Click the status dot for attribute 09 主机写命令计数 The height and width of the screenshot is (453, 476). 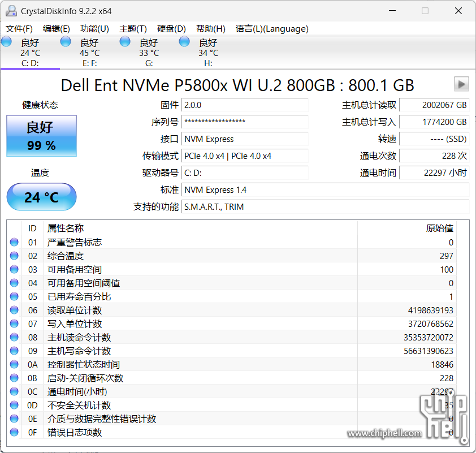point(14,351)
